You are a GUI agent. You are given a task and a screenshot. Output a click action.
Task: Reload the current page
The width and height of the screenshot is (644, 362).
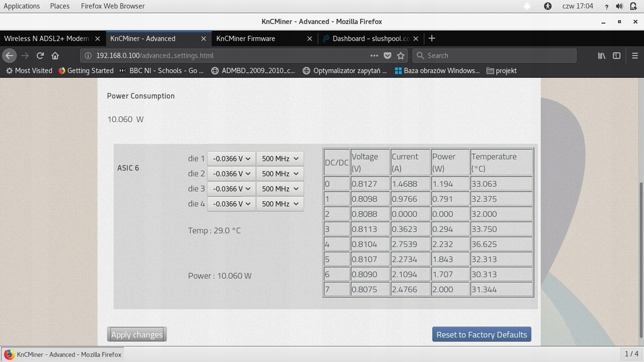coord(40,55)
